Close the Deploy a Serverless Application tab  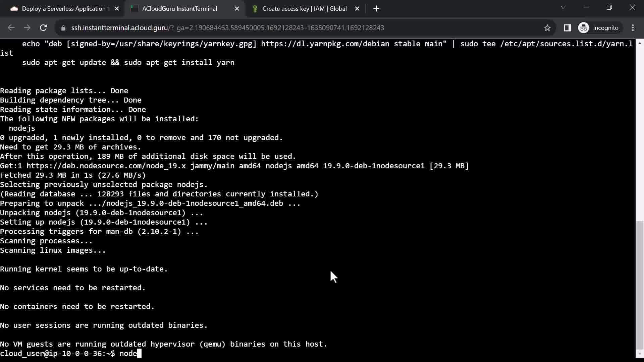(117, 9)
